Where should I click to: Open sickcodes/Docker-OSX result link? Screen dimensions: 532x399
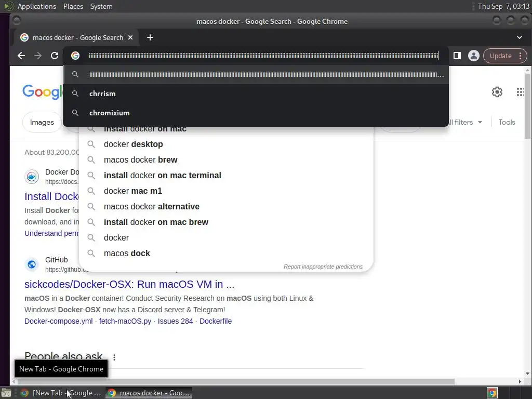(129, 284)
